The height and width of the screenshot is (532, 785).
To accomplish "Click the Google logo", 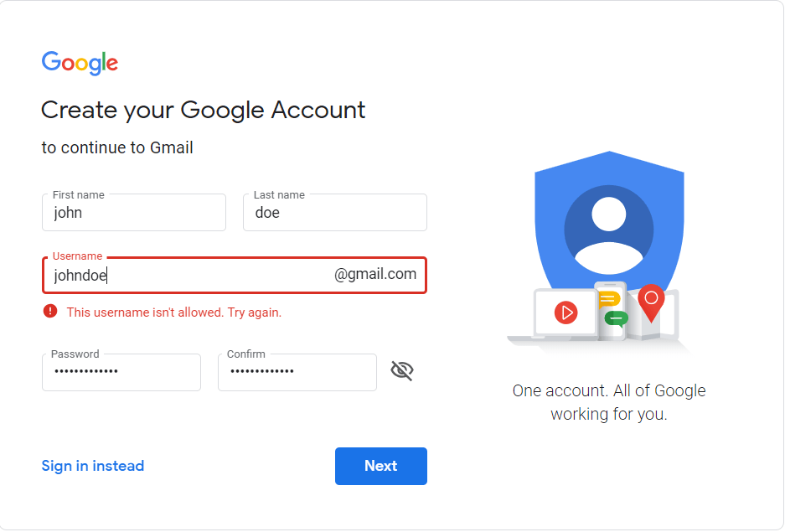I will pos(80,63).
